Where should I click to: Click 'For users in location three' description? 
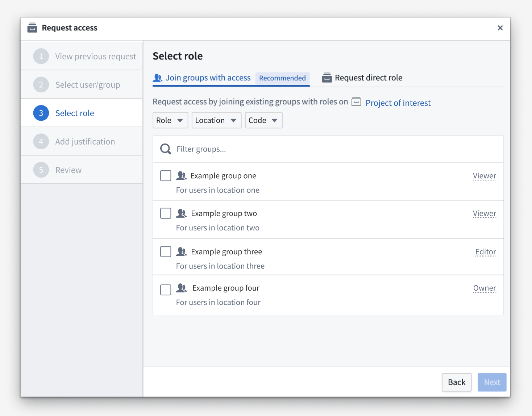(220, 266)
